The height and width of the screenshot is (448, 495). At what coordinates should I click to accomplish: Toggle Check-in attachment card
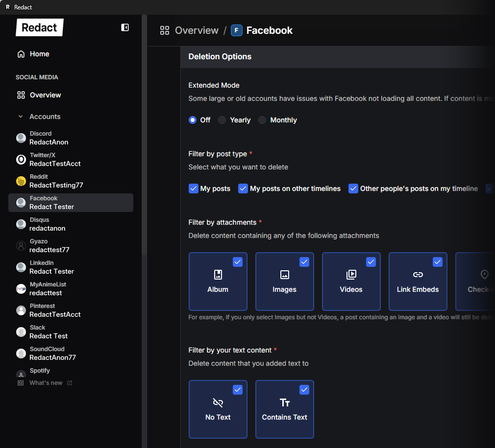[x=475, y=282]
